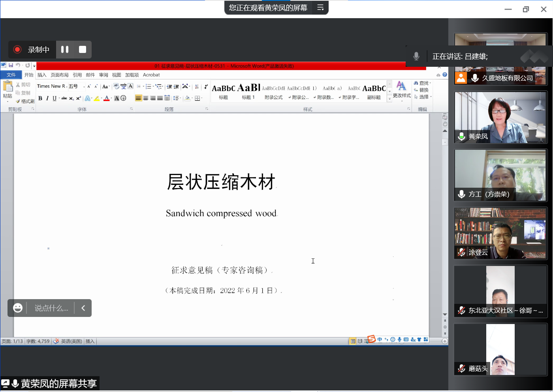Expand the font size 五号 dropdown
Viewport: 553px width, 392px height.
point(84,87)
